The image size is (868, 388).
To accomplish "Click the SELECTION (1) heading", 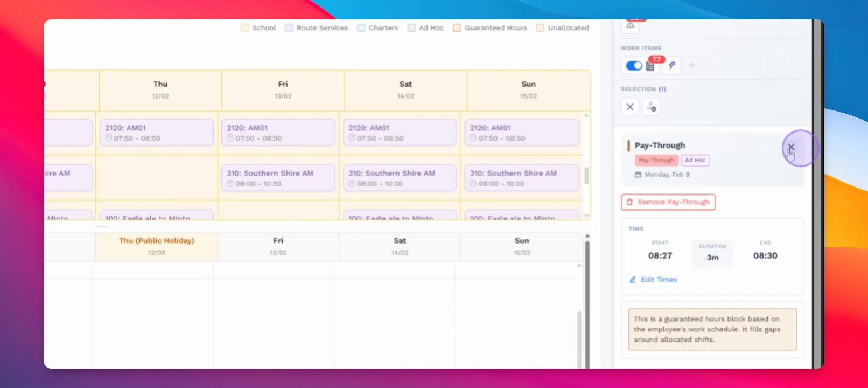I will point(643,89).
